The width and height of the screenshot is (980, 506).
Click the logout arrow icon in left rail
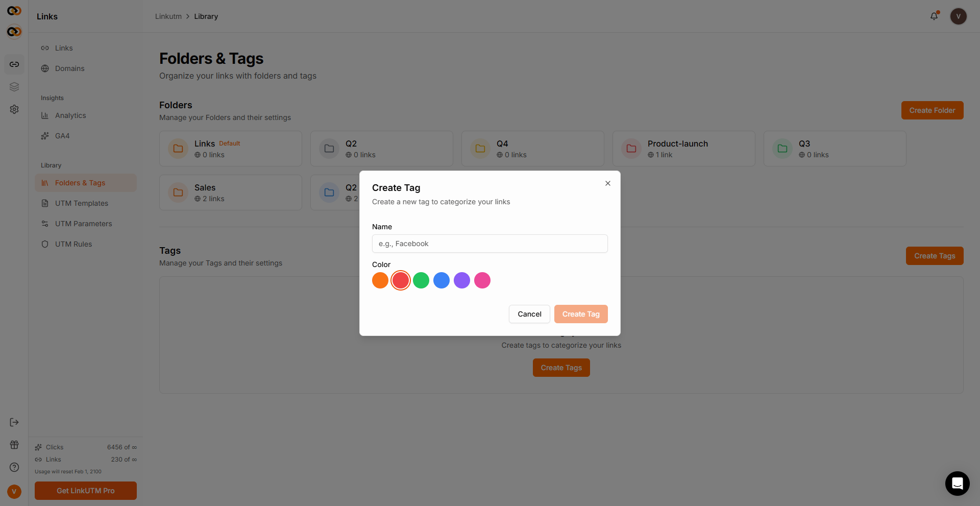(14, 422)
